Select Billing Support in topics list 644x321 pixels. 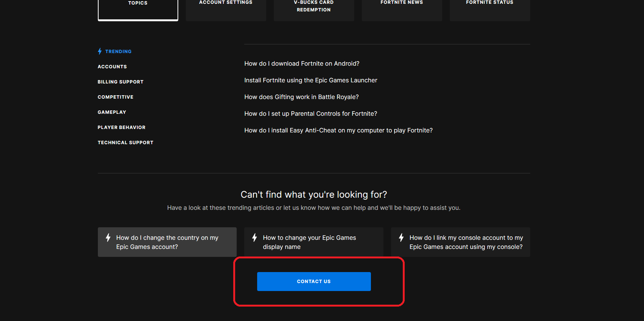[121, 82]
